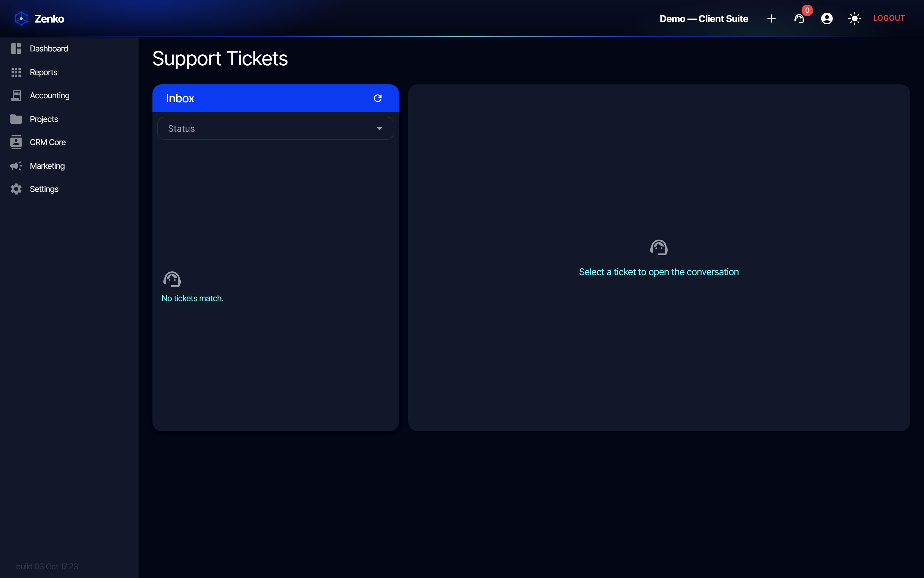Click the Inbox header label
Screen dimensions: 924x578
coord(180,98)
